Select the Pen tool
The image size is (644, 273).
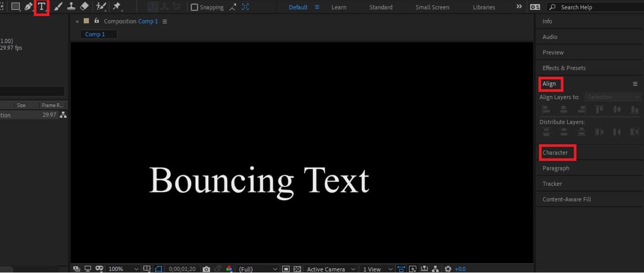tap(29, 7)
